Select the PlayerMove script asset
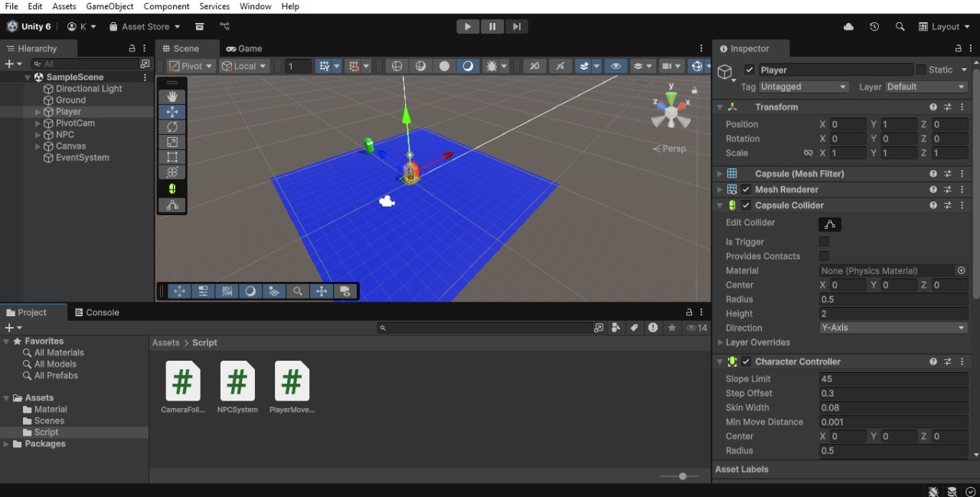Viewport: 980px width, 497px height. coord(292,387)
